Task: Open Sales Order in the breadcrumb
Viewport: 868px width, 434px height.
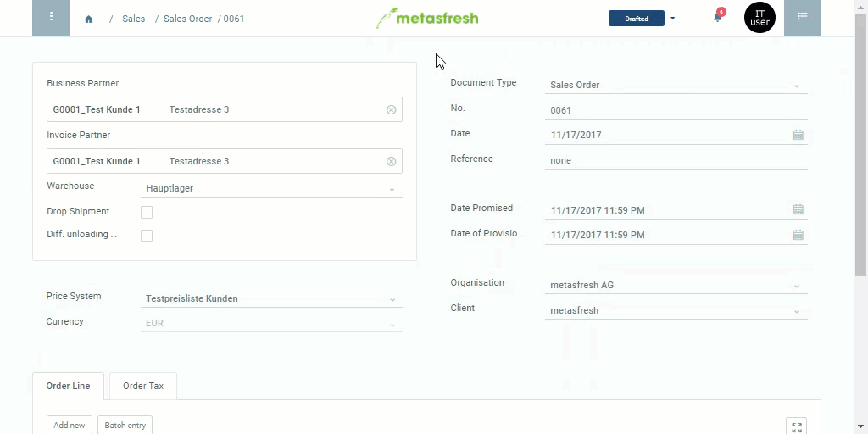Action: tap(187, 19)
